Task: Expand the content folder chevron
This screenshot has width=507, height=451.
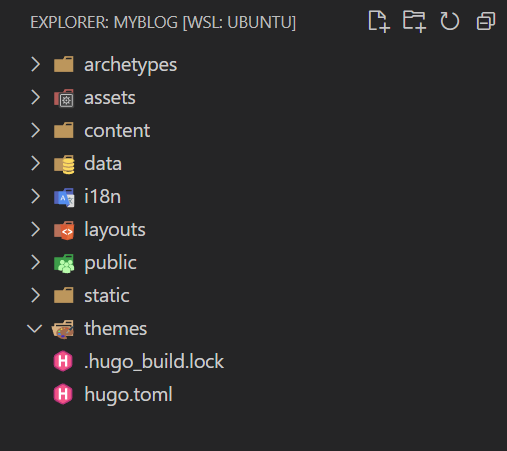Action: (x=35, y=130)
